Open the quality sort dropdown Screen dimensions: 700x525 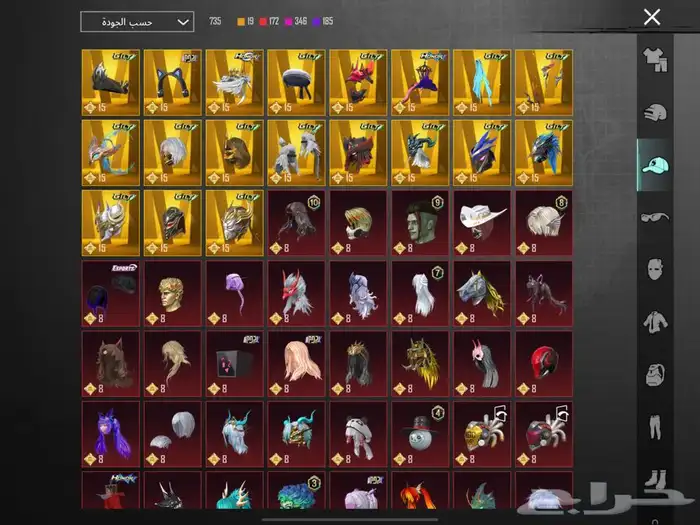point(137,22)
